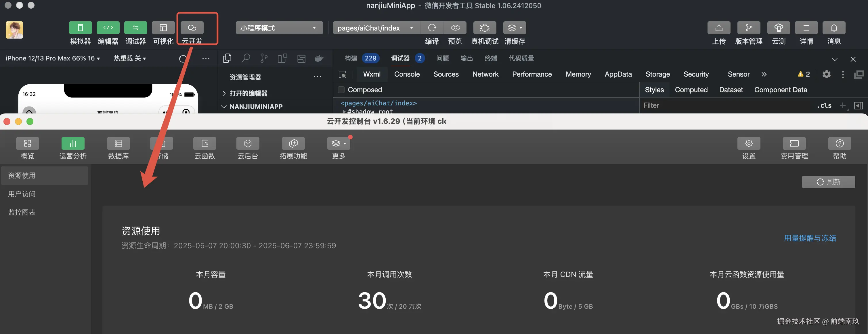Expand the 打开的编辑器 section
This screenshot has height=334, width=868.
tap(248, 94)
